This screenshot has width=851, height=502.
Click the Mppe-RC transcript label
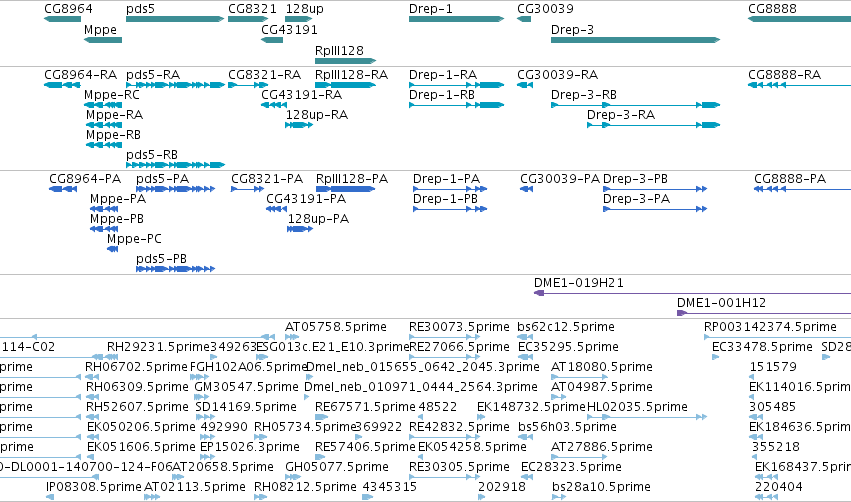(x=112, y=95)
